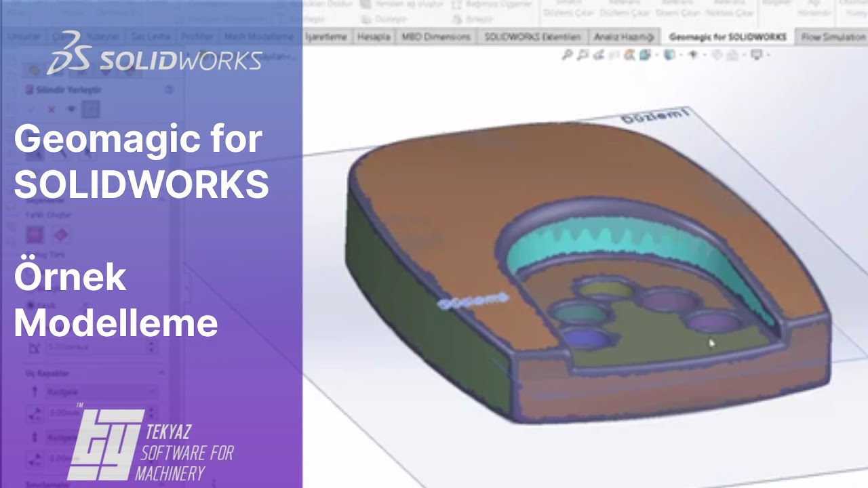The image size is (868, 488).
Task: Click the Hide/Show Items eye icon
Action: [692, 58]
